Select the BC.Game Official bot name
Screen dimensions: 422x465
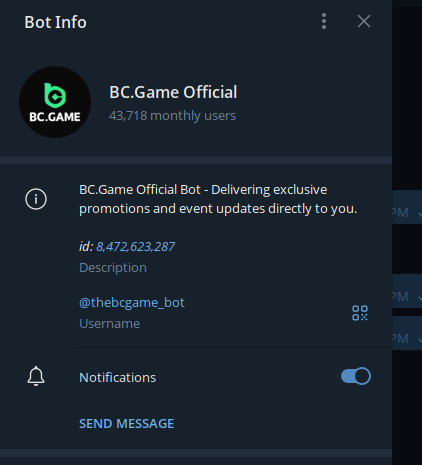click(x=173, y=92)
